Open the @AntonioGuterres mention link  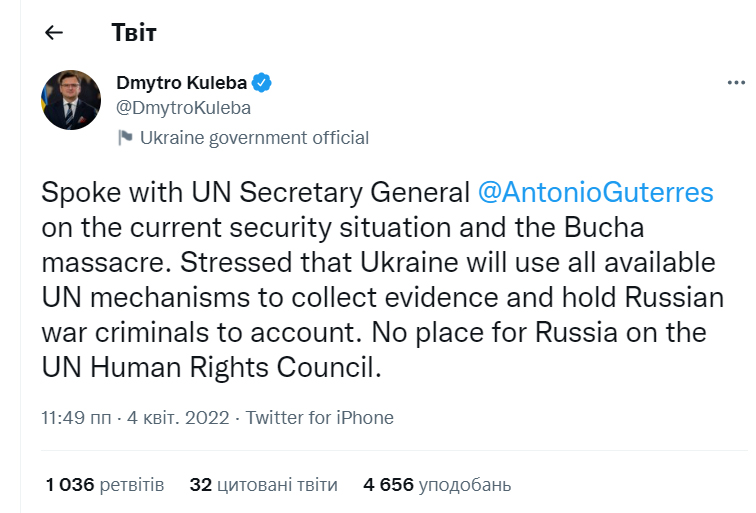pyautogui.click(x=595, y=192)
